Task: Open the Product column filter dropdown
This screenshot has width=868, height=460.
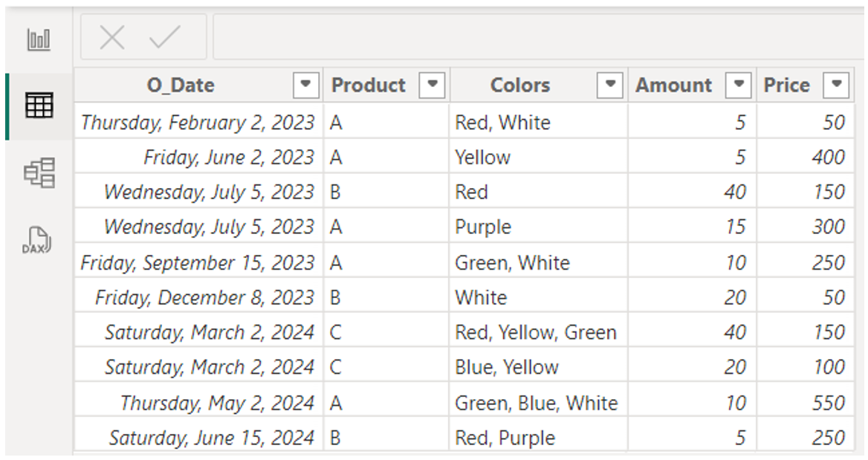Action: point(433,85)
